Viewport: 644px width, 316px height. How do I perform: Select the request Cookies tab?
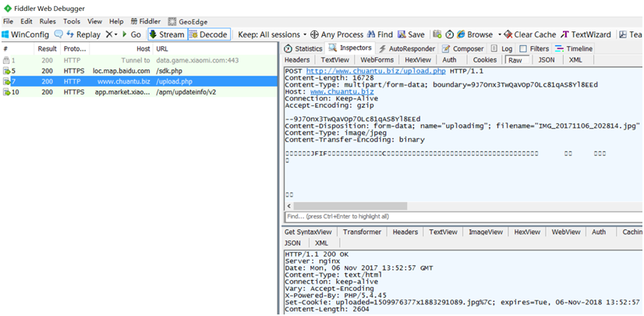point(485,59)
